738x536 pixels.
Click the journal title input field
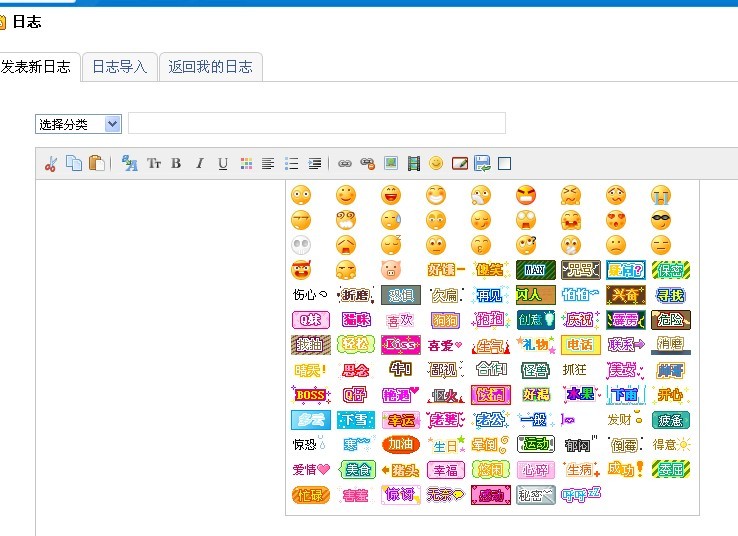(317, 123)
